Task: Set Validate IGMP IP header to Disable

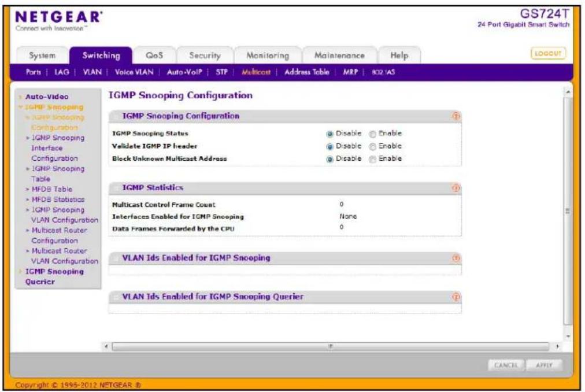Action: (329, 147)
